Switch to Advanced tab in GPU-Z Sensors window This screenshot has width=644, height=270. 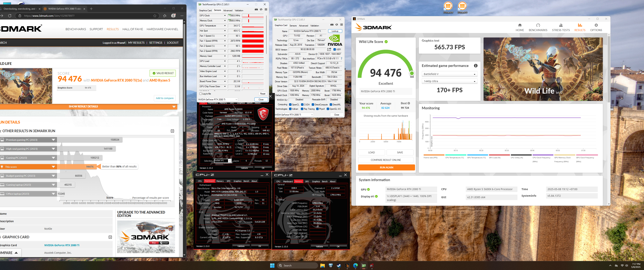228,10
